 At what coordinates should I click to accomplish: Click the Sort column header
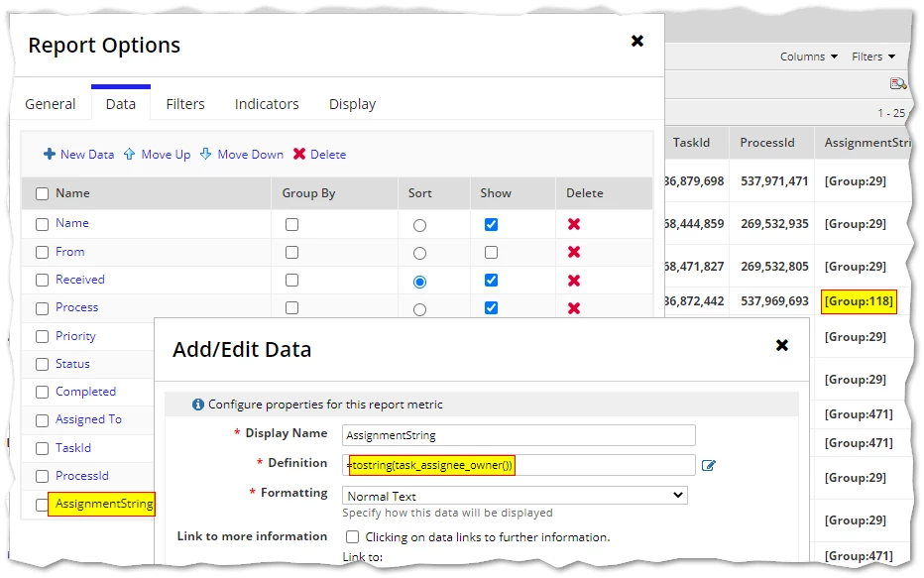point(419,193)
